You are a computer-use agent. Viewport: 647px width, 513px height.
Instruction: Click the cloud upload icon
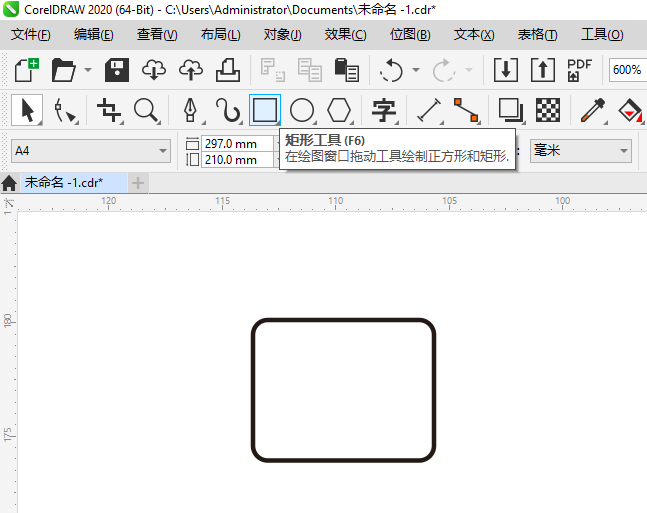pos(191,70)
